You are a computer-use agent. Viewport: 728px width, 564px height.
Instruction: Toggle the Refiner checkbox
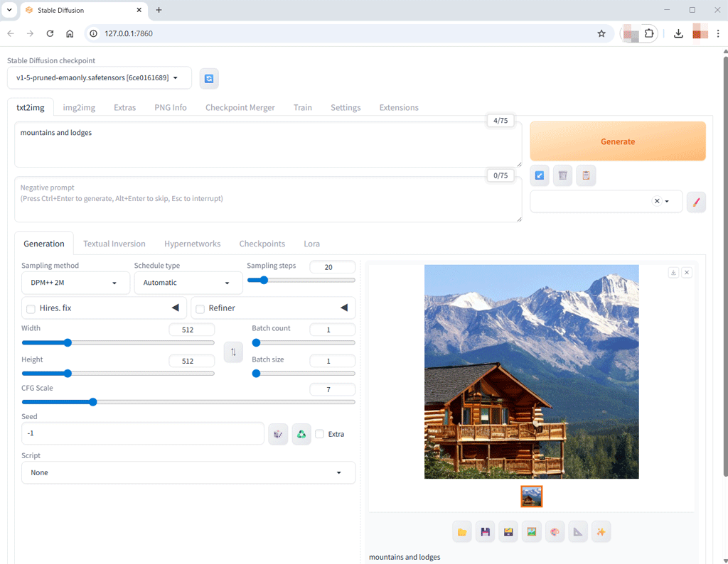tap(200, 309)
